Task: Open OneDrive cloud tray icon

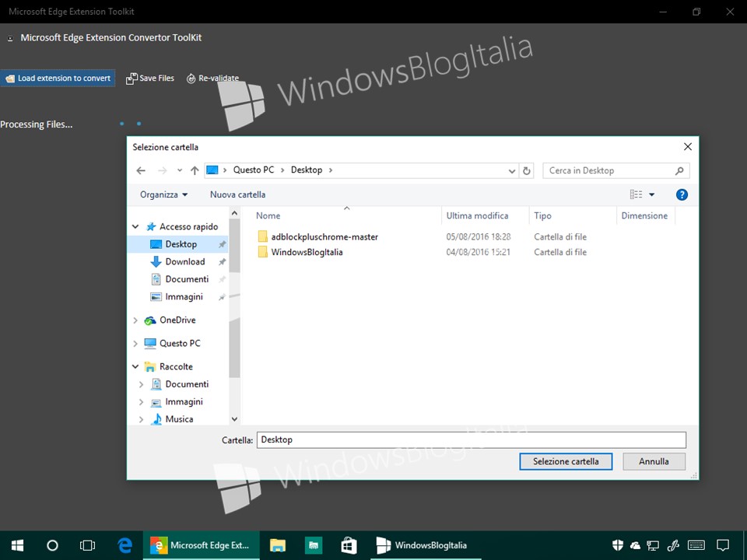Action: pyautogui.click(x=635, y=546)
